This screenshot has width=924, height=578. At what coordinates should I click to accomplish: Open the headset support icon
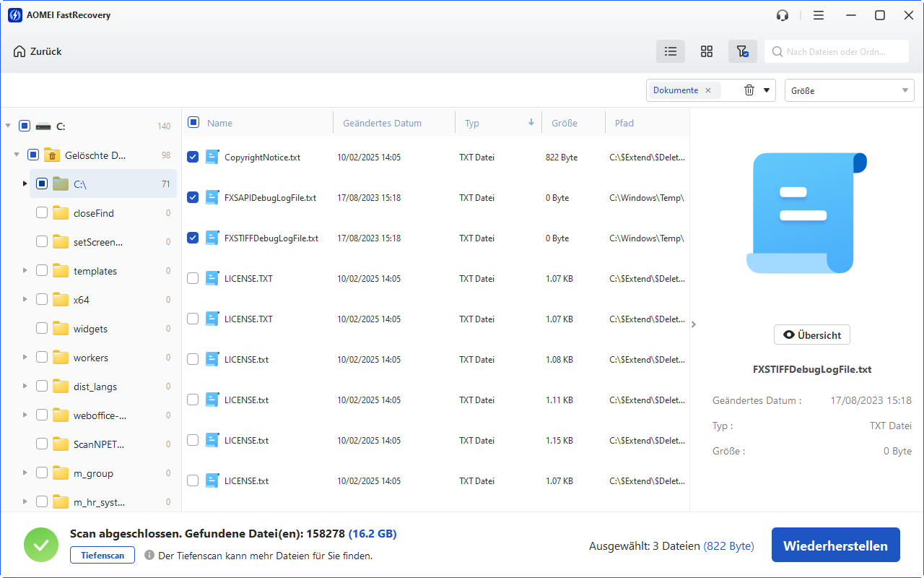click(783, 14)
